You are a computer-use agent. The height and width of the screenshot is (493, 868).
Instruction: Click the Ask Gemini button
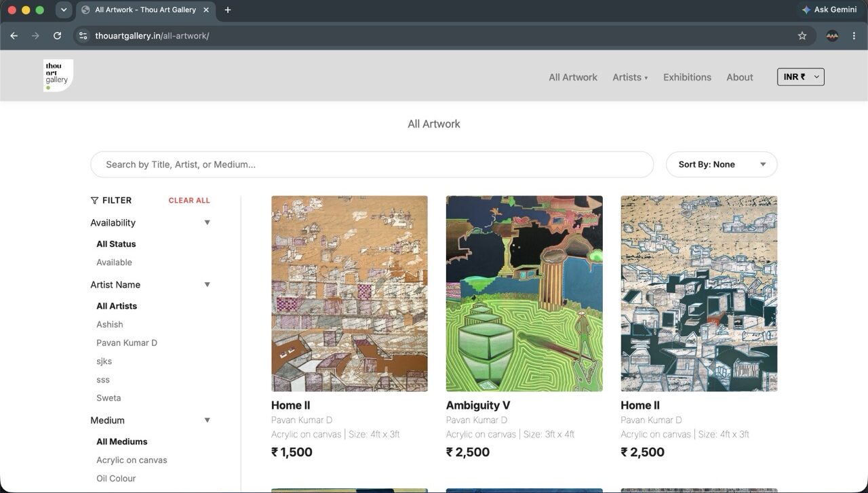pos(829,10)
